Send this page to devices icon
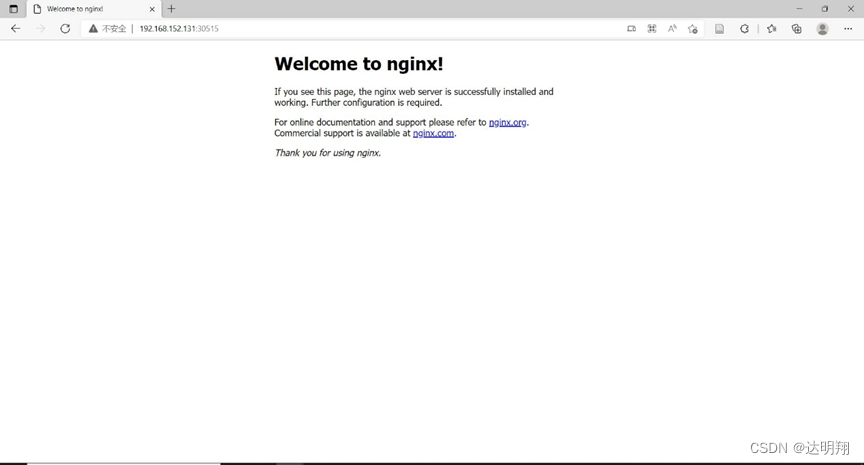This screenshot has width=864, height=465. coord(631,29)
